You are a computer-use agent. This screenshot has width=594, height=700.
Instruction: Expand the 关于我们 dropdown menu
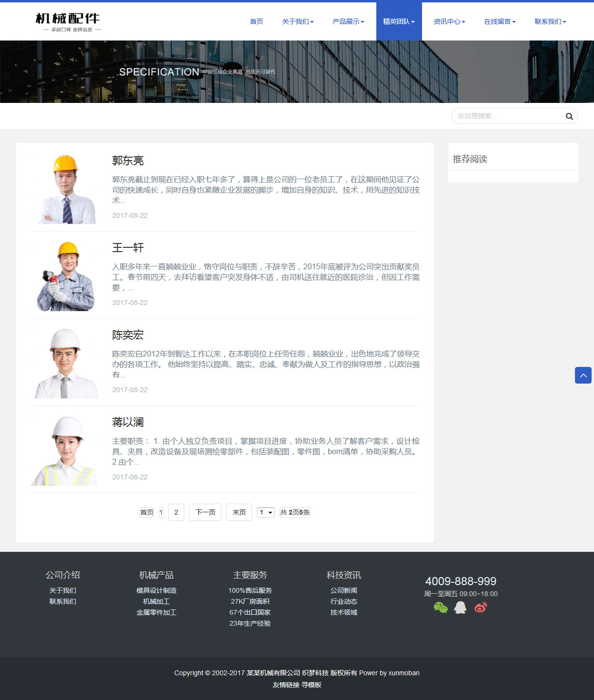pyautogui.click(x=298, y=21)
